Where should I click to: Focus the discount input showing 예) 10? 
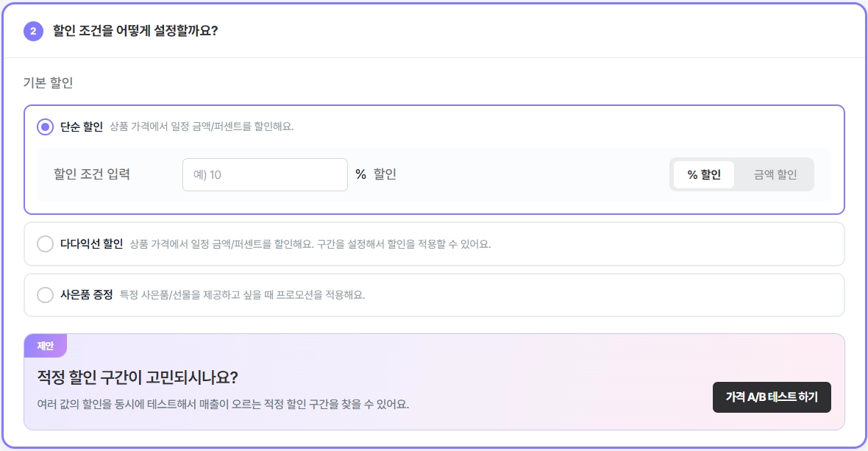tap(265, 175)
